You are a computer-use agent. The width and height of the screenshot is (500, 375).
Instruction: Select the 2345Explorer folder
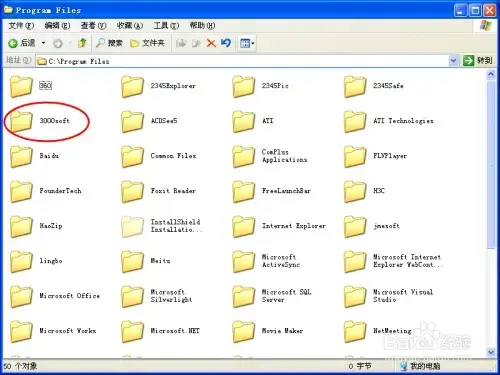tap(158, 86)
